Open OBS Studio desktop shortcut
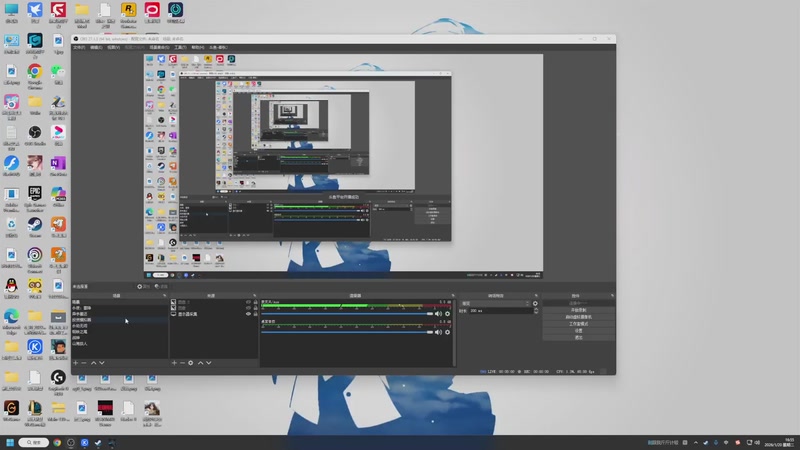This screenshot has height=450, width=800. tap(35, 136)
